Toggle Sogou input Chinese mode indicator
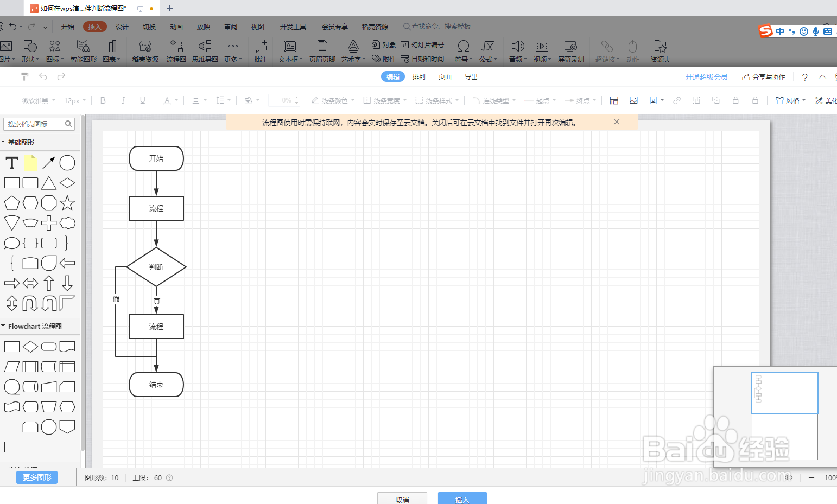Viewport: 837px width, 504px height. pyautogui.click(x=780, y=31)
